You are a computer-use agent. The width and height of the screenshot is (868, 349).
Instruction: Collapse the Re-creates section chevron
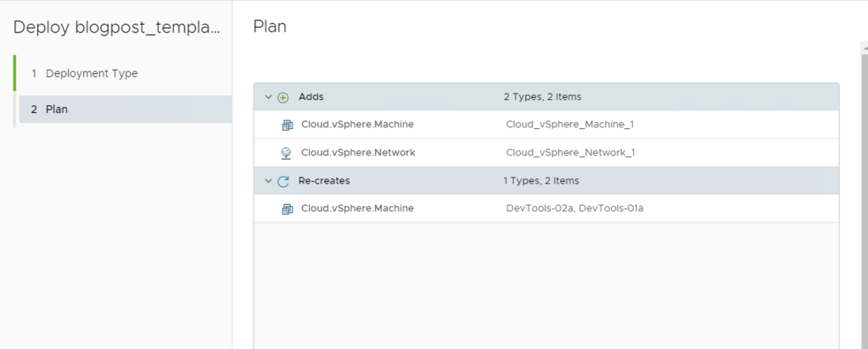(268, 181)
